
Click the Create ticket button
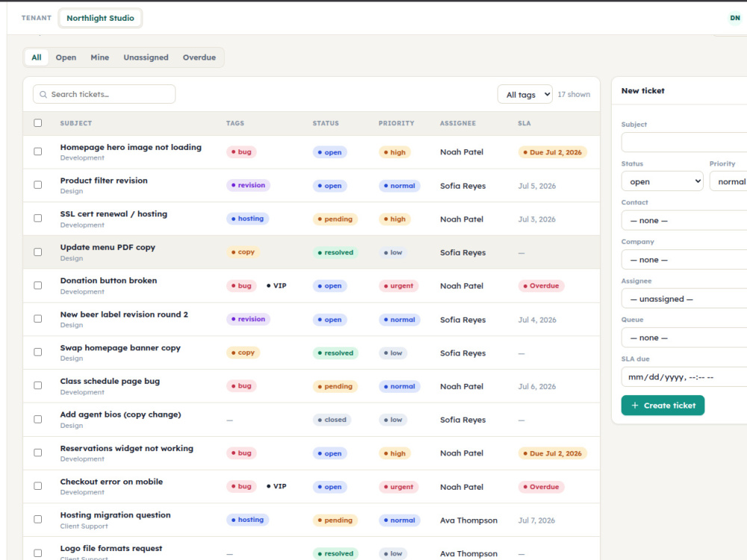tap(663, 405)
